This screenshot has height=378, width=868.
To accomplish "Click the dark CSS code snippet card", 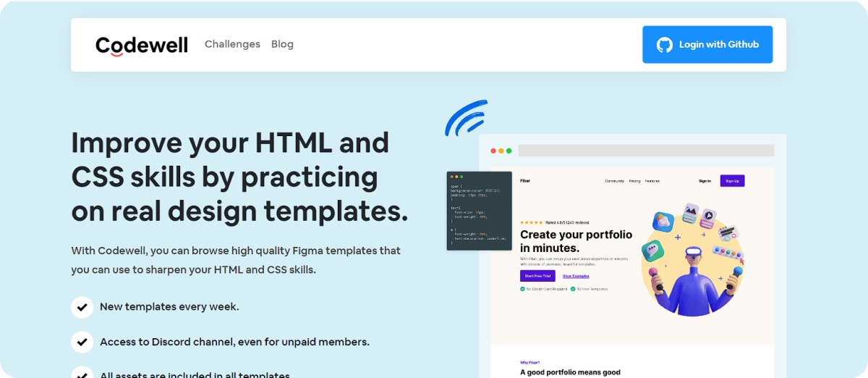I will tap(480, 211).
